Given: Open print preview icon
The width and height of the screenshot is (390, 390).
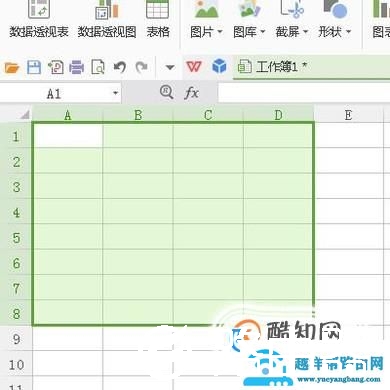Looking at the screenshot, I should (x=98, y=67).
